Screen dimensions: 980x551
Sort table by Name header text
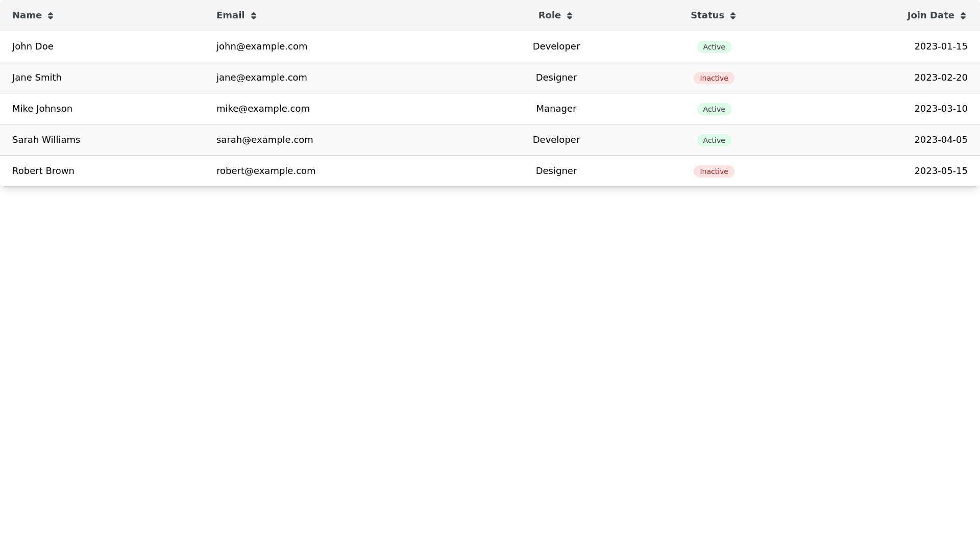[27, 15]
